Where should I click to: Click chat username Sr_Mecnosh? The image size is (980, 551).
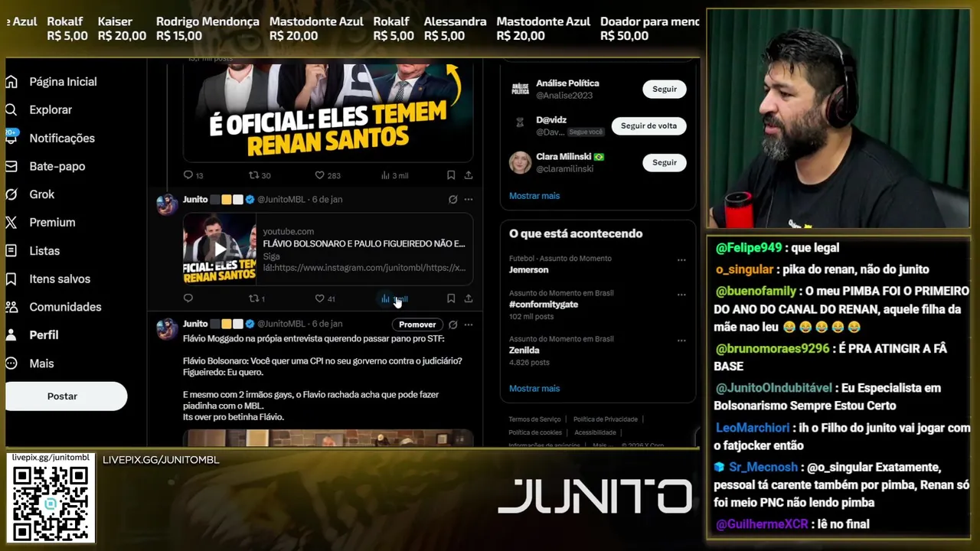point(763,467)
